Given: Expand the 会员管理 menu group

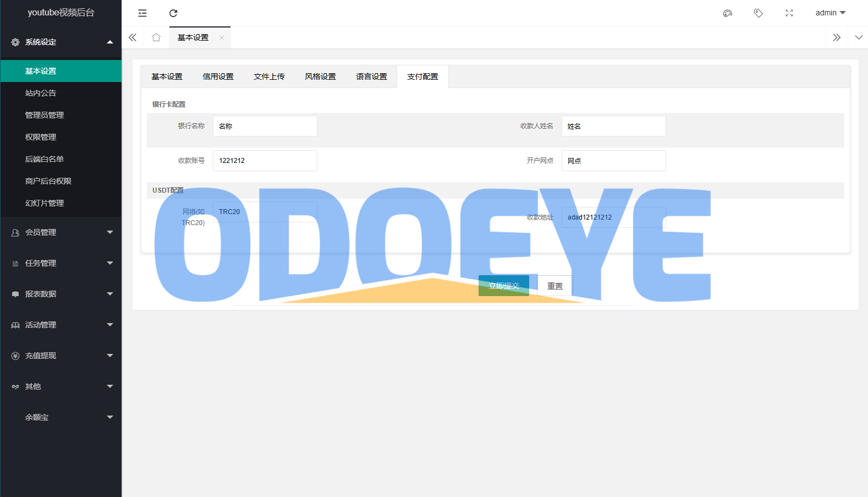Looking at the screenshot, I should click(x=61, y=232).
